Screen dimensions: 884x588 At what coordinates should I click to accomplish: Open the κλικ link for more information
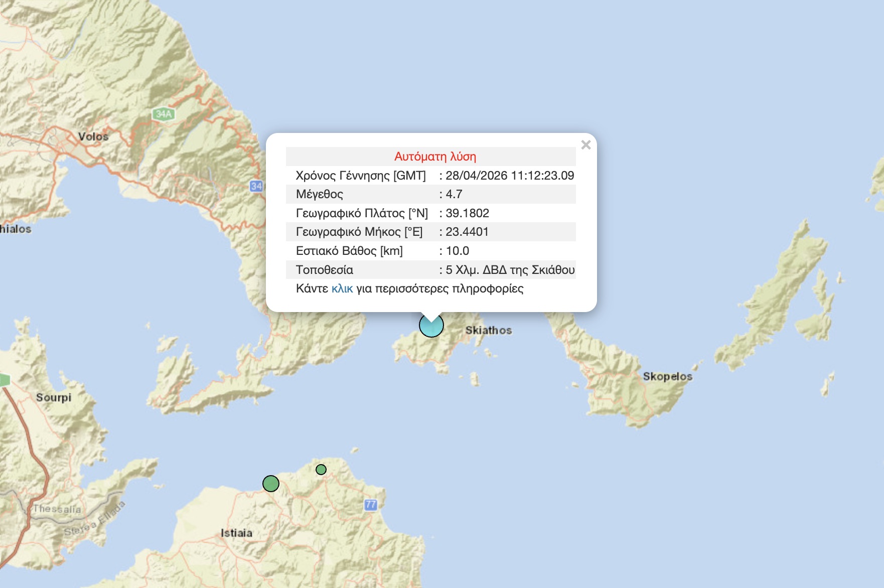[x=342, y=289]
